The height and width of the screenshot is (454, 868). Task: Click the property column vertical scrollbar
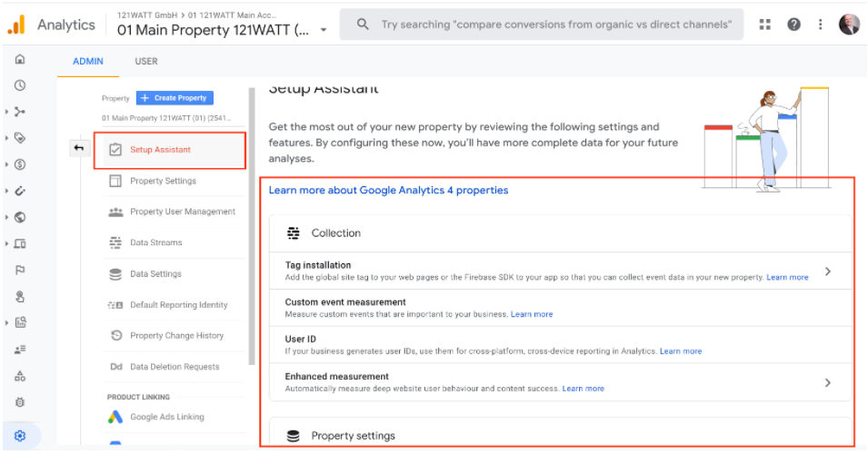tap(252, 227)
